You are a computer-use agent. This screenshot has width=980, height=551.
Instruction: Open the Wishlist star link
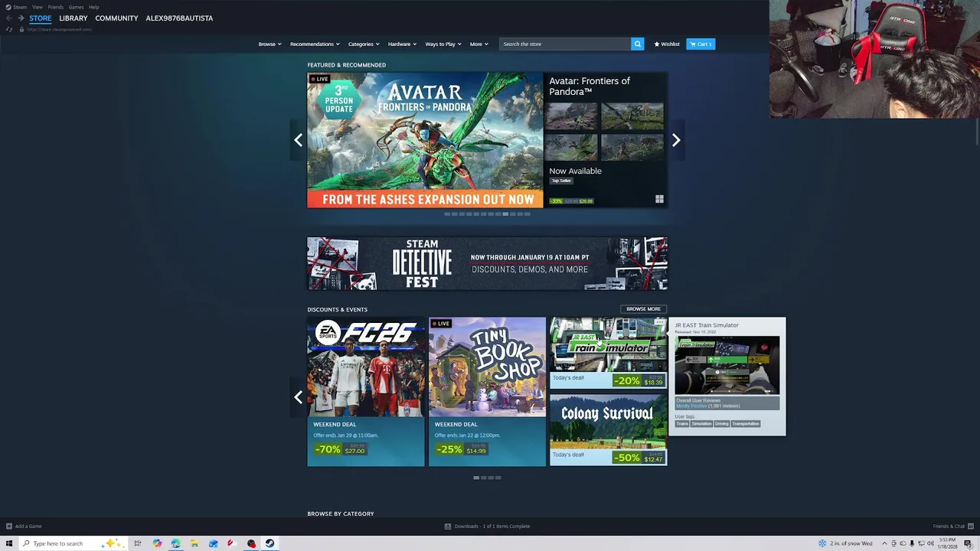point(667,44)
